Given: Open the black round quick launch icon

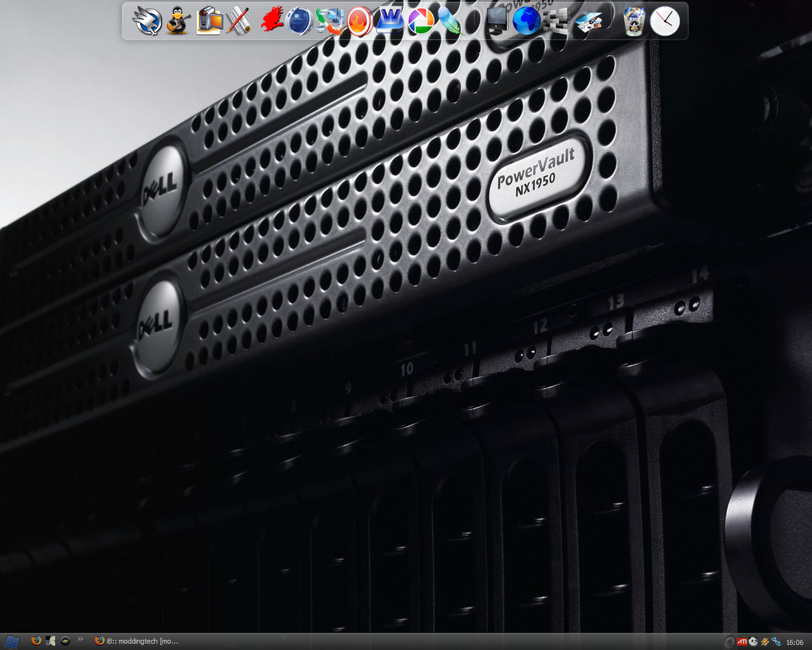Looking at the screenshot, I should pos(65,641).
